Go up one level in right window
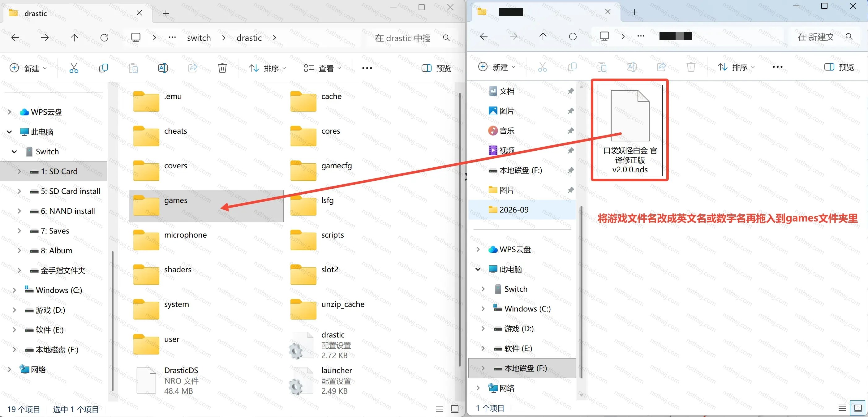Screen dimensions: 868x417 pyautogui.click(x=543, y=37)
